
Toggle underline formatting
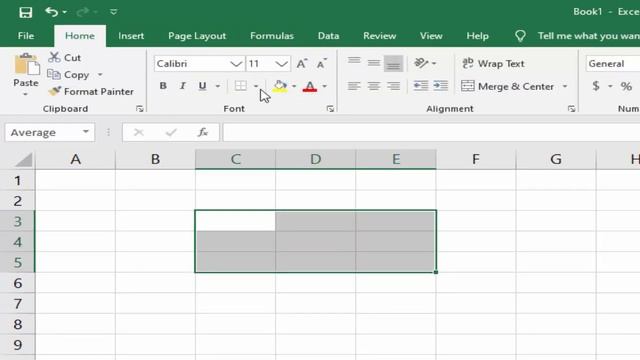click(202, 86)
